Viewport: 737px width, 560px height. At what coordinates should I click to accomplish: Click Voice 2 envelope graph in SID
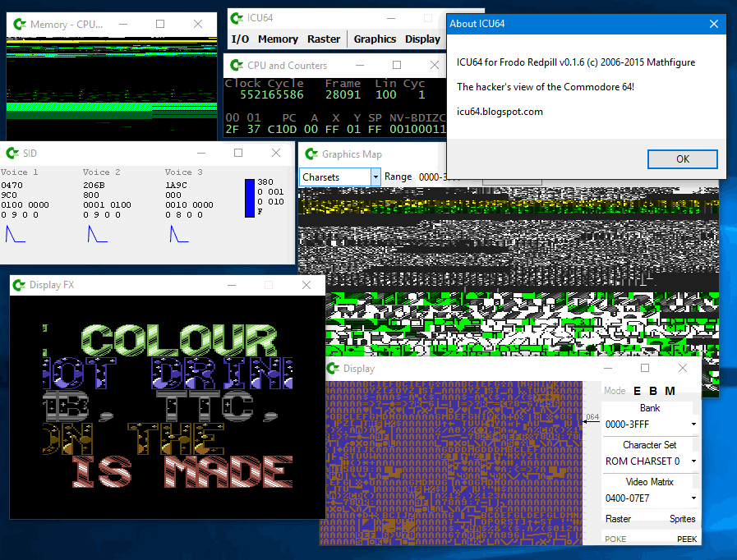[x=97, y=234]
